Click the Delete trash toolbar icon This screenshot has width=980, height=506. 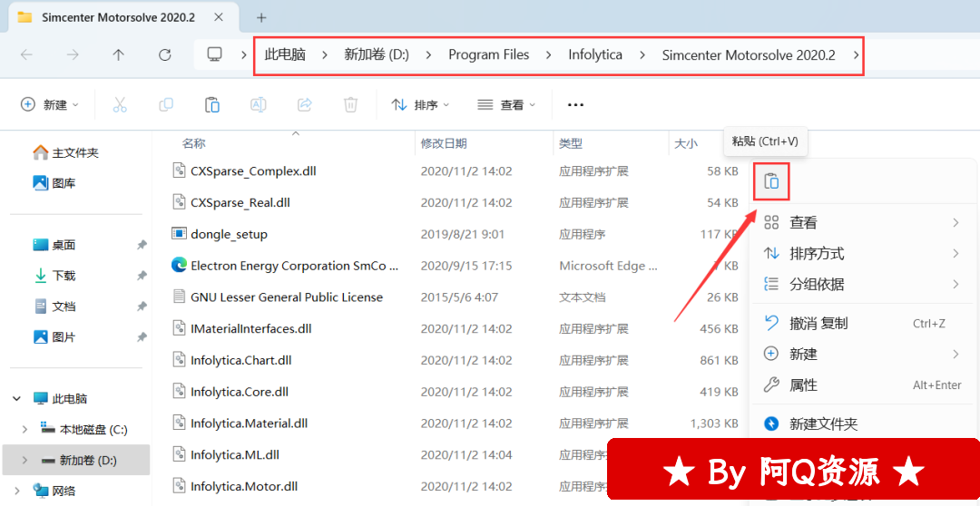click(350, 104)
